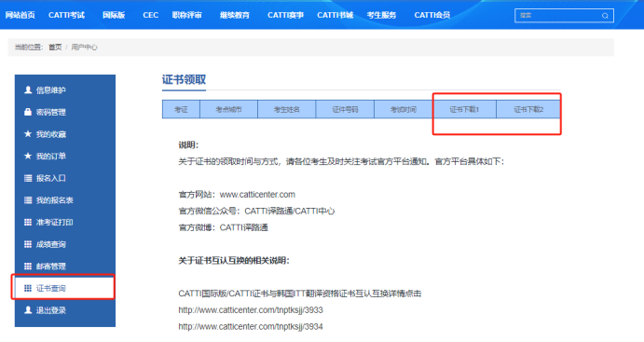Open 准考证打印 in the sidebar
This screenshot has height=342, width=644.
coord(55,222)
